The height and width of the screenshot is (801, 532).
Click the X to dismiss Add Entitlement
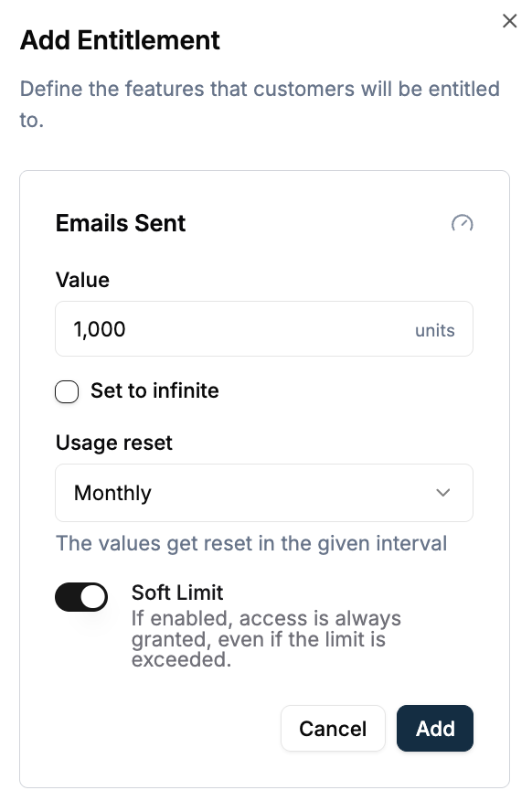(x=509, y=21)
